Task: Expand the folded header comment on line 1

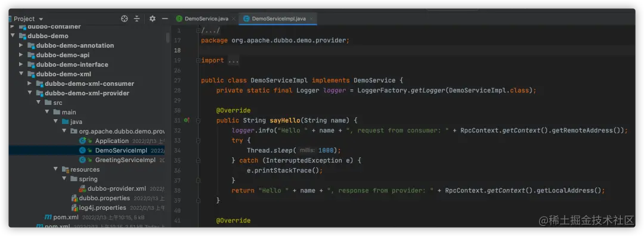Action: click(x=198, y=31)
